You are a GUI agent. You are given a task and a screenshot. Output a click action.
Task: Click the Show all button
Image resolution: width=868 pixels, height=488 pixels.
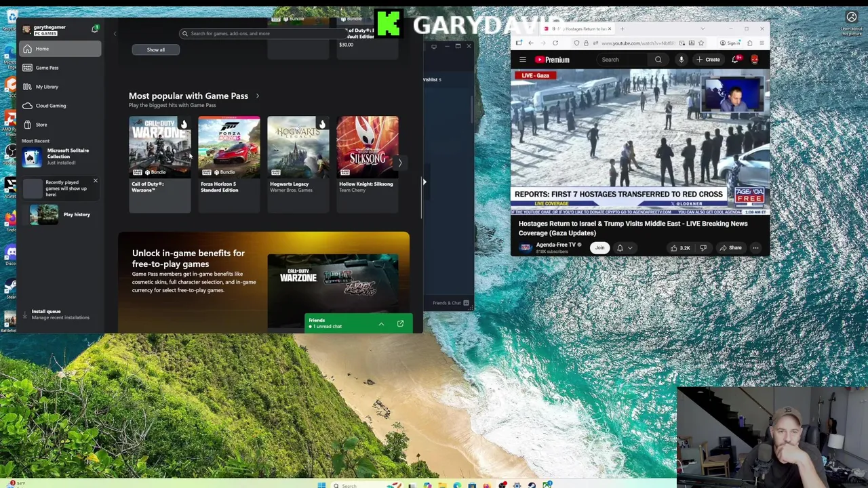coord(156,49)
